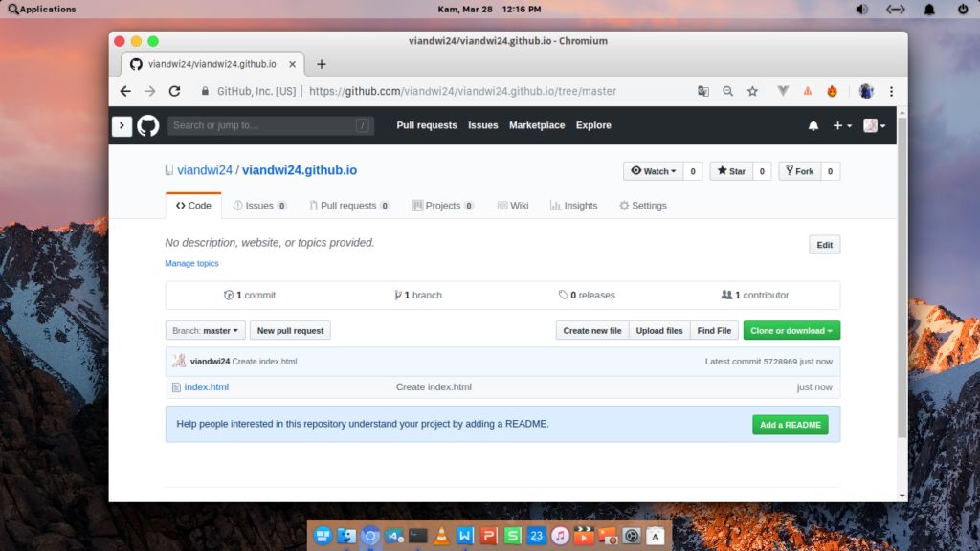Reload the page with the refresh icon
Viewport: 980px width, 551px height.
[x=174, y=91]
